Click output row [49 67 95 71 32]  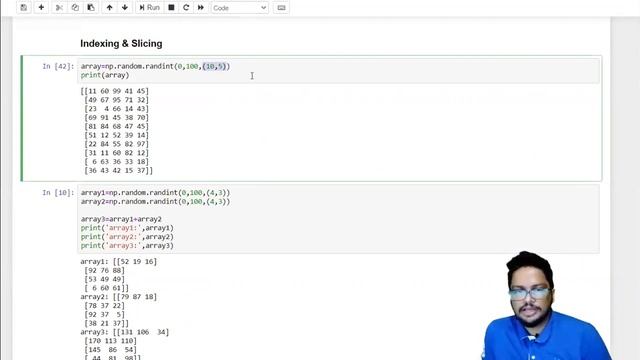pyautogui.click(x=116, y=100)
